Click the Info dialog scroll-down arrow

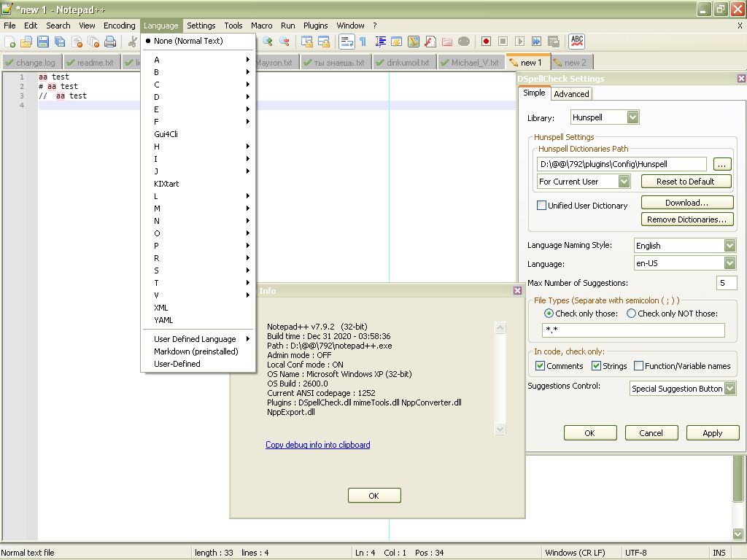(x=500, y=429)
